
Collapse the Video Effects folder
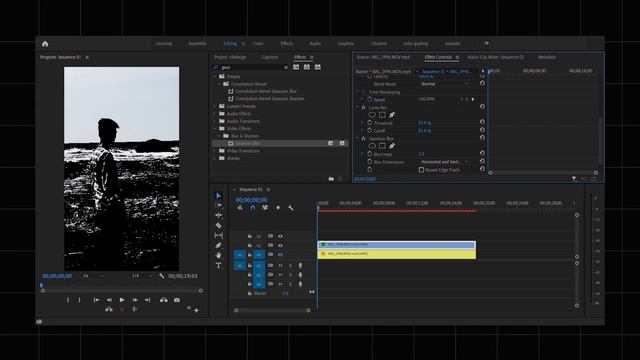pos(215,129)
